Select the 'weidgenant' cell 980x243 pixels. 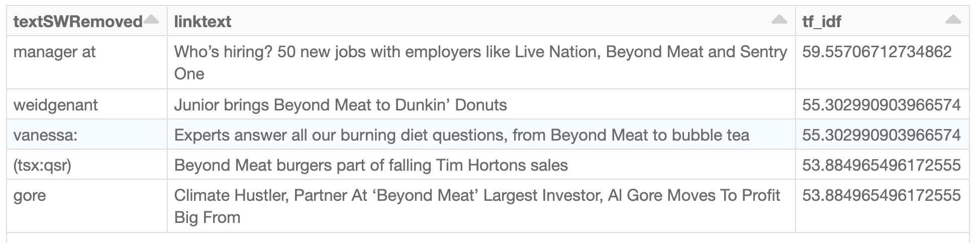[x=55, y=105]
